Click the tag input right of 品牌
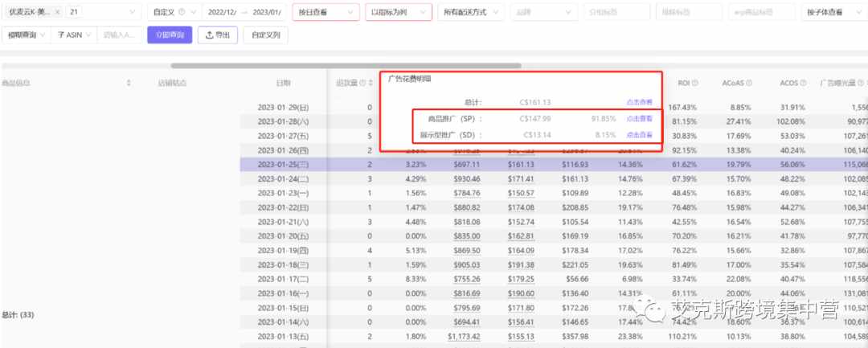Viewport: 868px width, 348px height. [x=616, y=11]
